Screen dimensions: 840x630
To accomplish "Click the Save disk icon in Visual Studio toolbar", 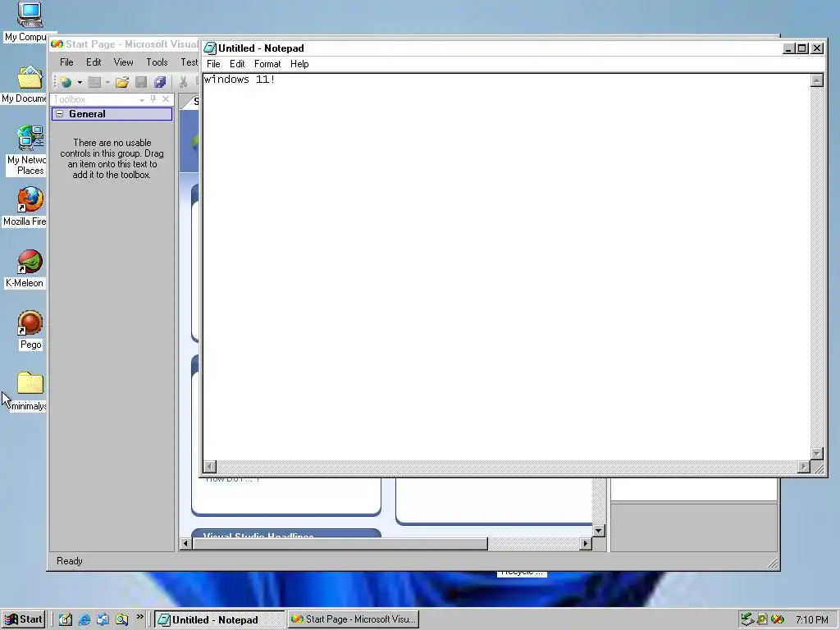I will 141,82.
